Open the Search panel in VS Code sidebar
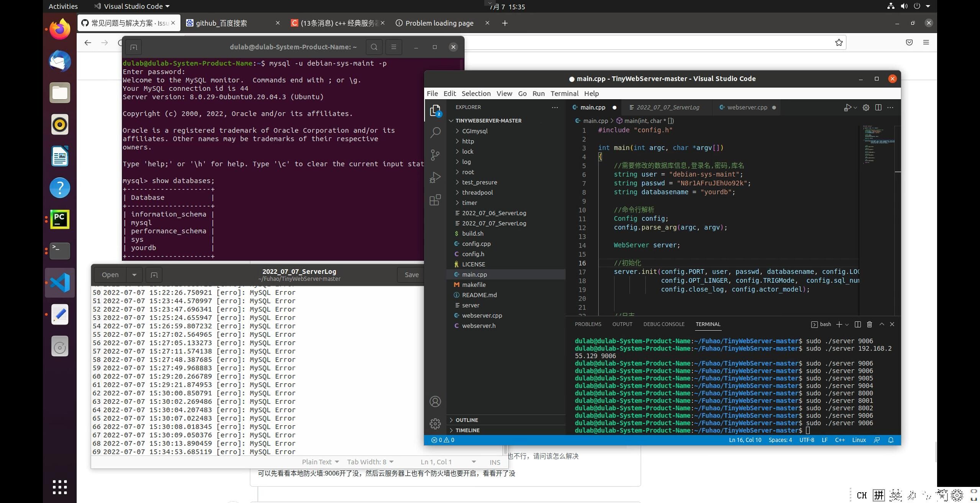Image resolution: width=980 pixels, height=503 pixels. point(435,132)
